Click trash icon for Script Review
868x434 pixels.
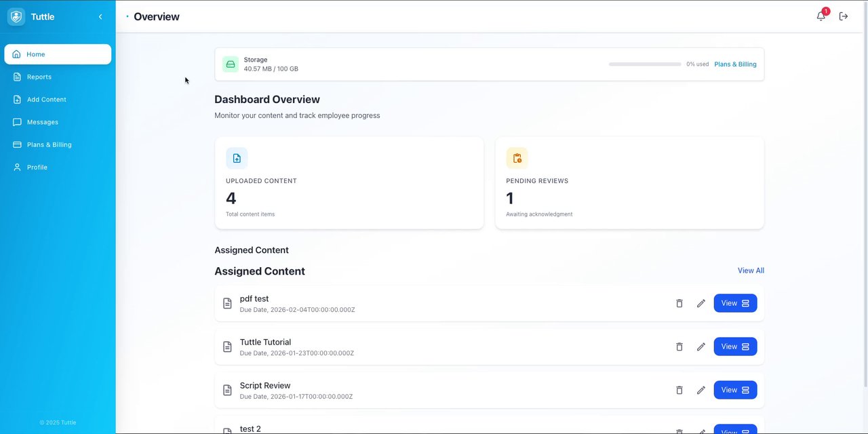tap(679, 390)
